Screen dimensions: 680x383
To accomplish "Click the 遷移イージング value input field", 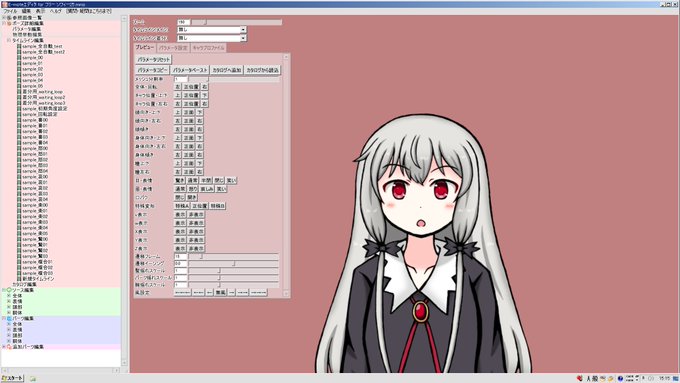I will [180, 263].
